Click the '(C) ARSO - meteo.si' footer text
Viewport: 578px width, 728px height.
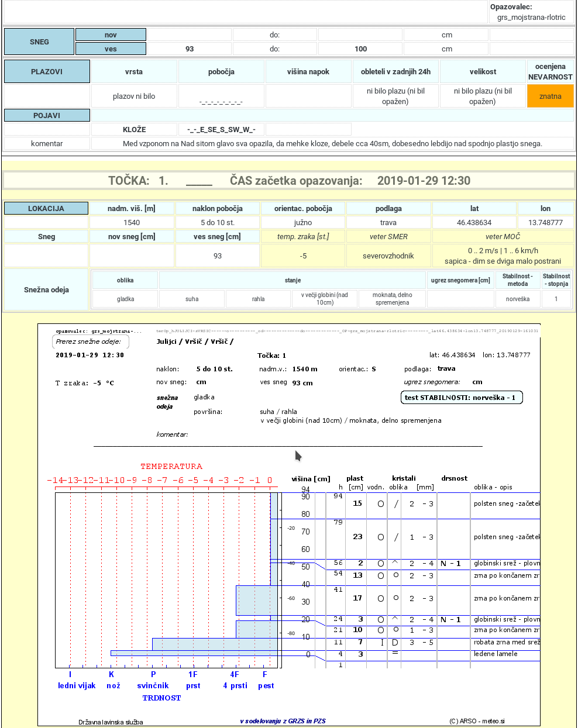pyautogui.click(x=477, y=721)
